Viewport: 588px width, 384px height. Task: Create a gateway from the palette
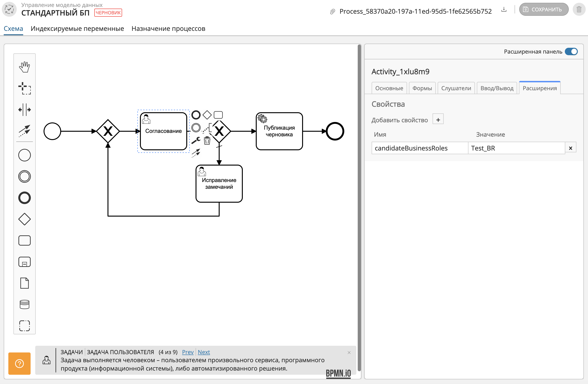click(25, 219)
